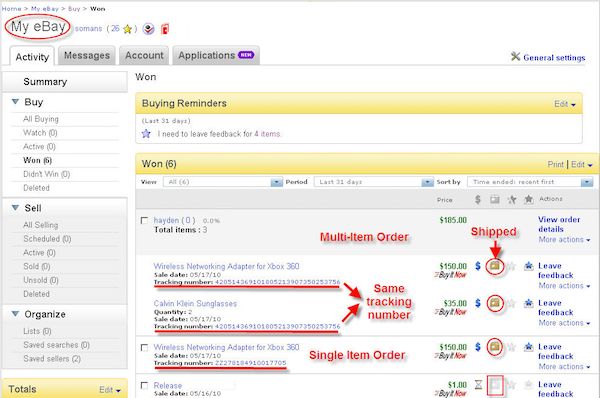600x398 pixels.
Task: Open Buying Reminders Edit dropdown
Action: [565, 104]
